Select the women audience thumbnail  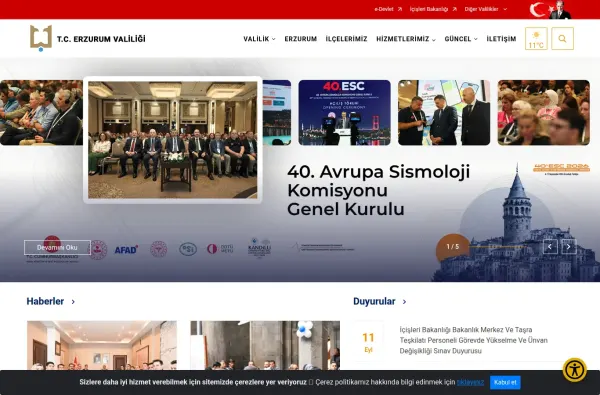pyautogui.click(x=543, y=113)
